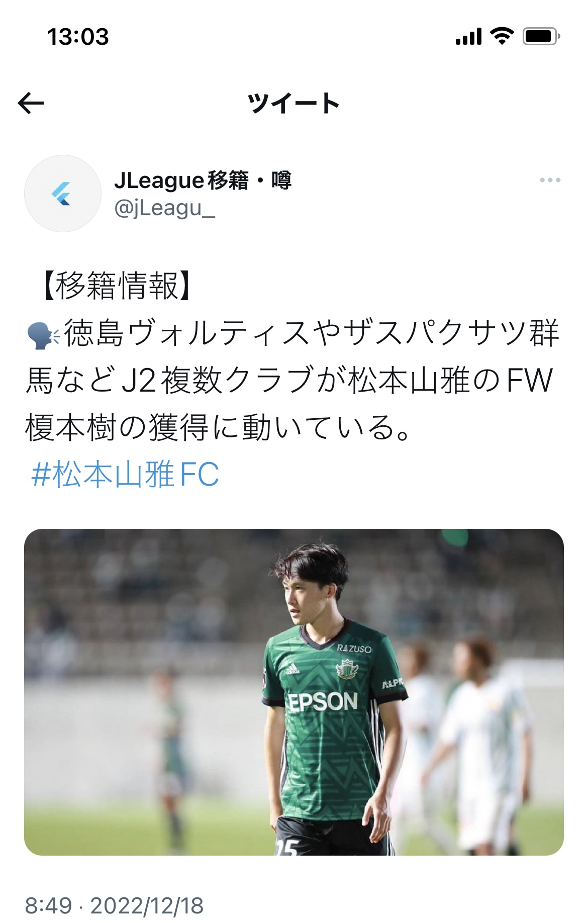
Task: Tap the @jLeagu_ handle
Action: (165, 208)
